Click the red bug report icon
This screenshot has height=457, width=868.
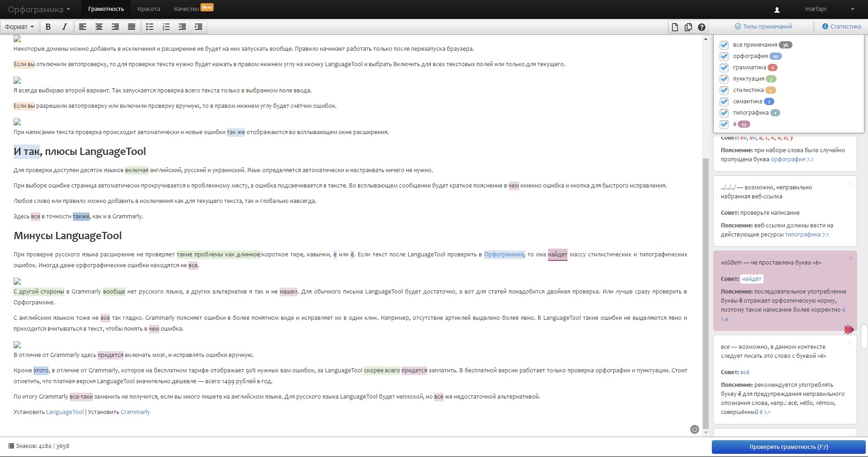pos(849,329)
